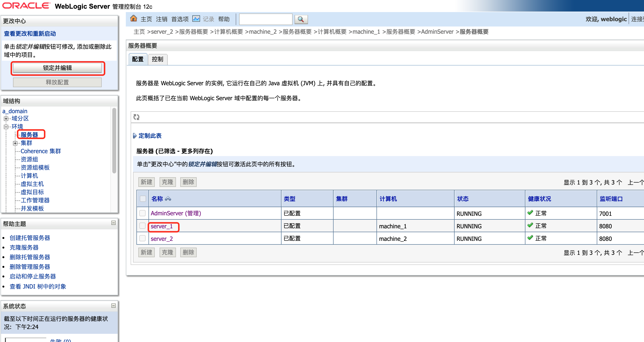Viewport: 644px width, 342px height.
Task: Open help topic 克隆服务器
Action: tap(24, 248)
